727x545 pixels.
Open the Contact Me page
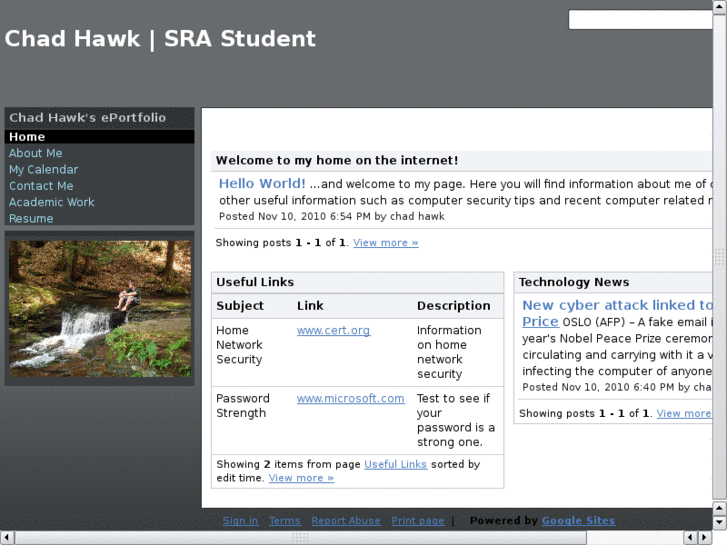tap(41, 186)
